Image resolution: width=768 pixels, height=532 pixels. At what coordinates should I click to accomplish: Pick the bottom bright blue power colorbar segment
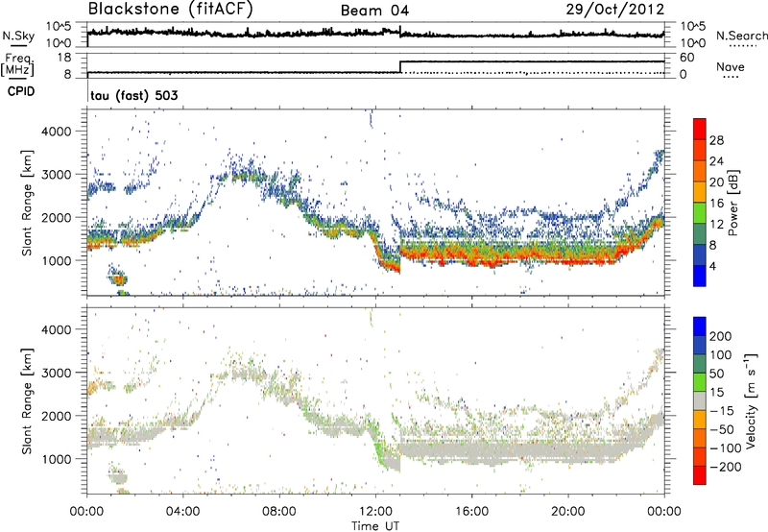click(700, 276)
